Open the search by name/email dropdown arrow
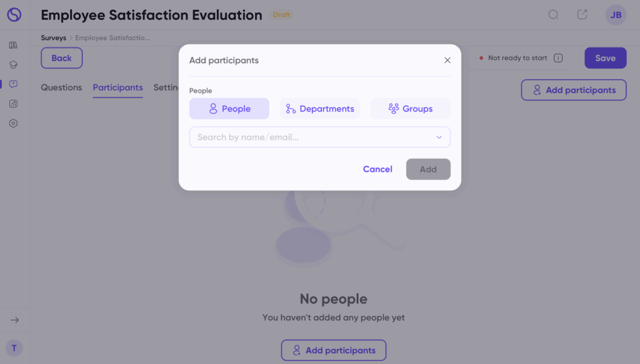The width and height of the screenshot is (640, 364). (439, 137)
